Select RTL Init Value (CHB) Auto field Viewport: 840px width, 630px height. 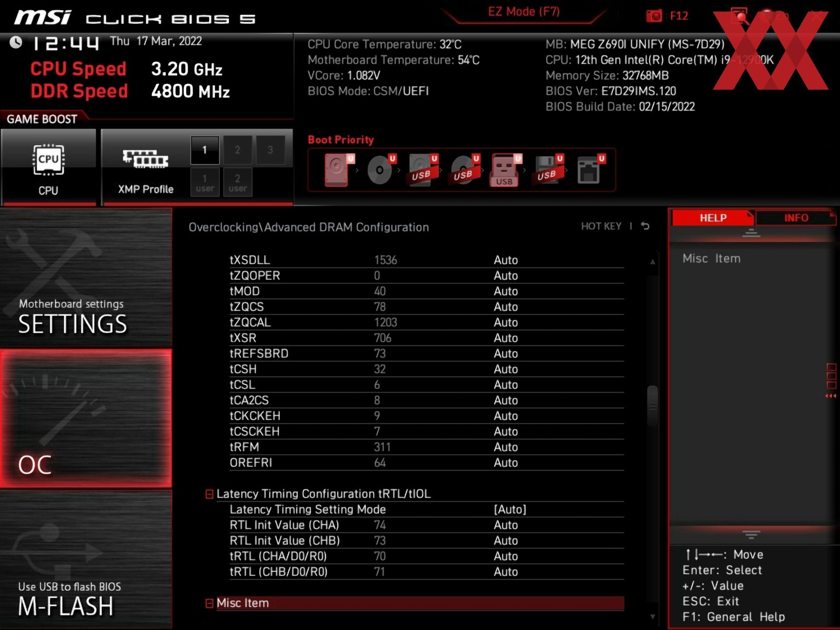(x=506, y=541)
